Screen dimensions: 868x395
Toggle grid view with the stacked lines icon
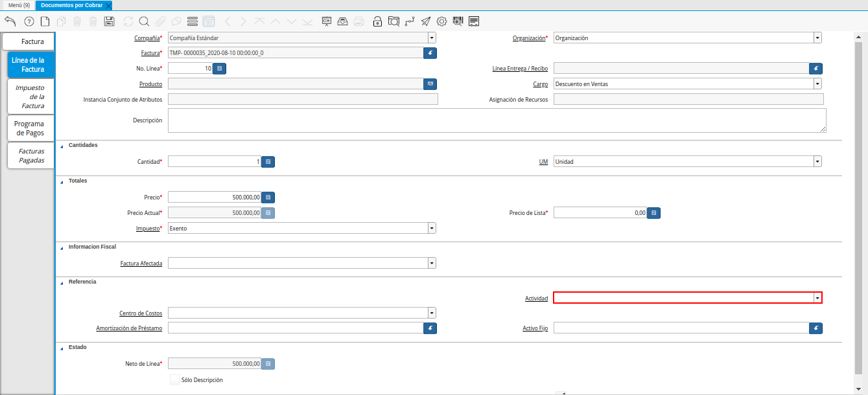192,21
